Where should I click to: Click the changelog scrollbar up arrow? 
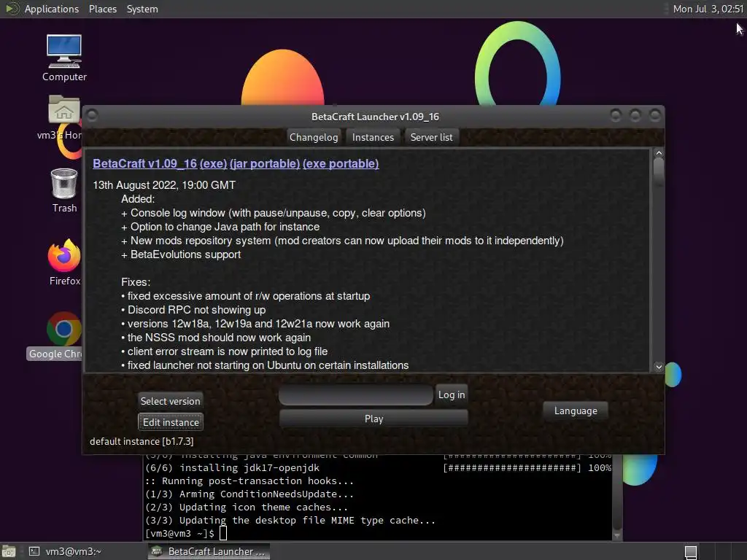click(659, 153)
